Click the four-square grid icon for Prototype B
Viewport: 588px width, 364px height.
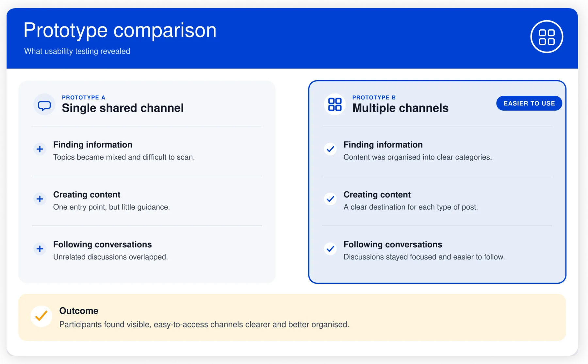point(335,104)
